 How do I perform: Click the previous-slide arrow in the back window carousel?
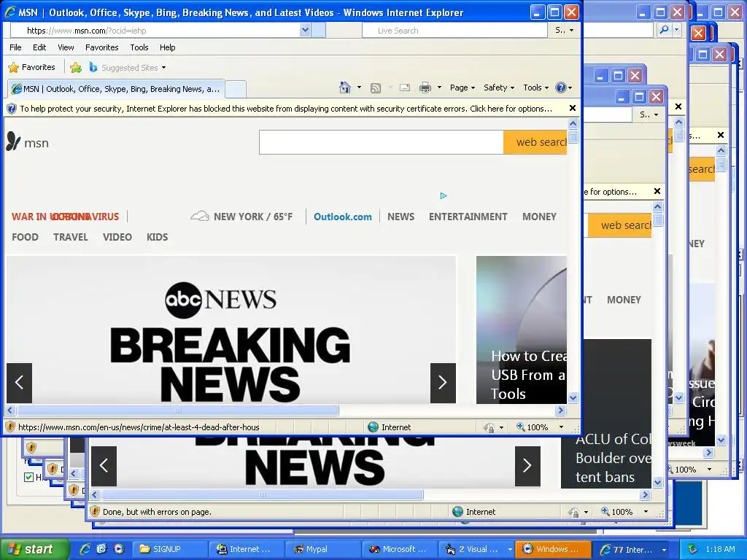click(104, 466)
